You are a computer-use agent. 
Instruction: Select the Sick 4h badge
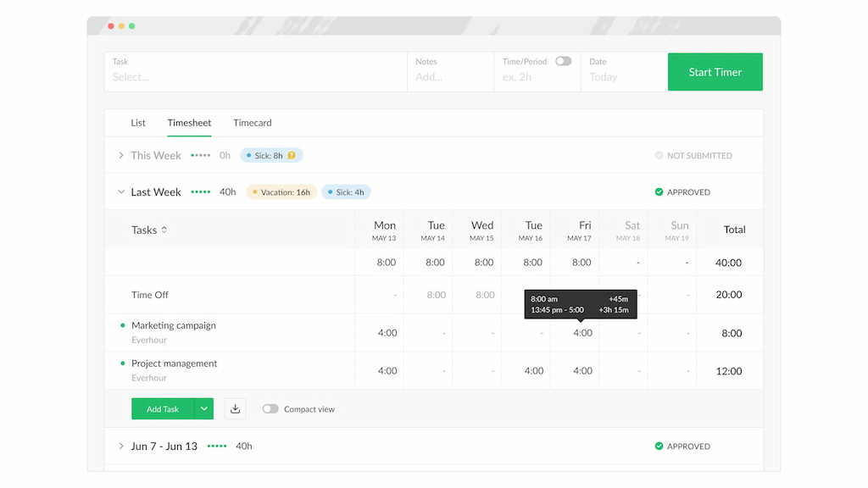click(x=346, y=192)
